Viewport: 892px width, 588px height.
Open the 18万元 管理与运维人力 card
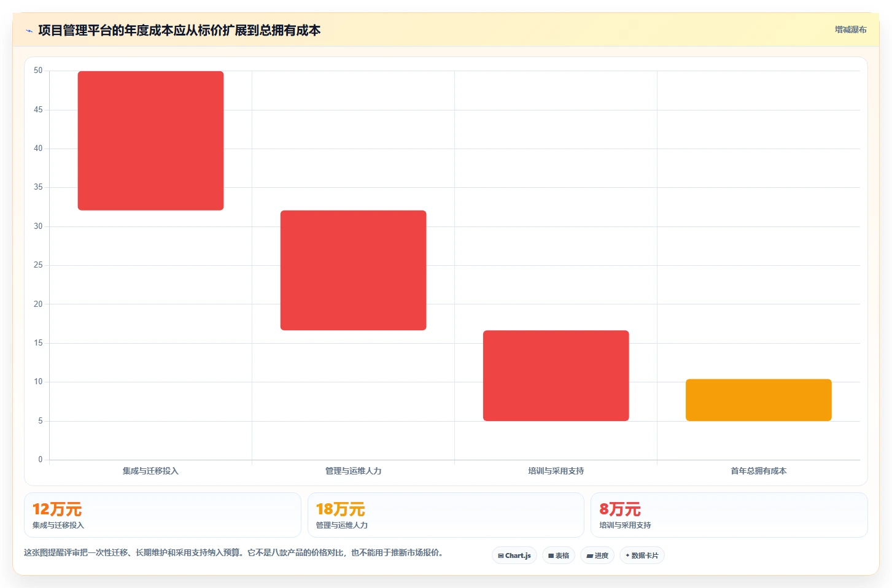[446, 515]
